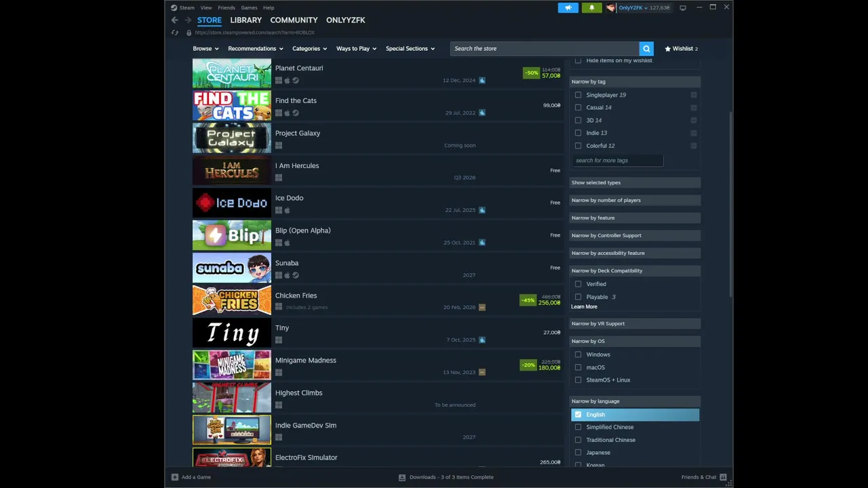Viewport: 868px width, 488px height.
Task: Expand the Ways to Play dropdown
Action: [x=357, y=49]
